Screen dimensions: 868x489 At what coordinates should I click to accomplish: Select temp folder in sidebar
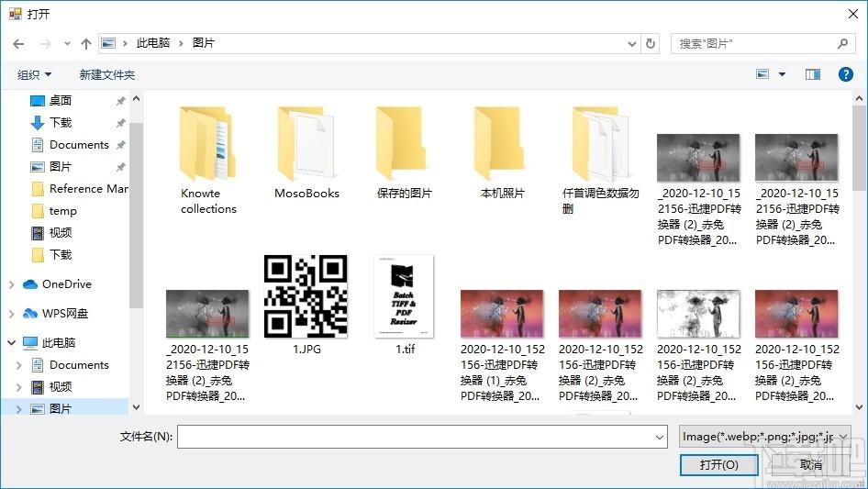coord(65,211)
